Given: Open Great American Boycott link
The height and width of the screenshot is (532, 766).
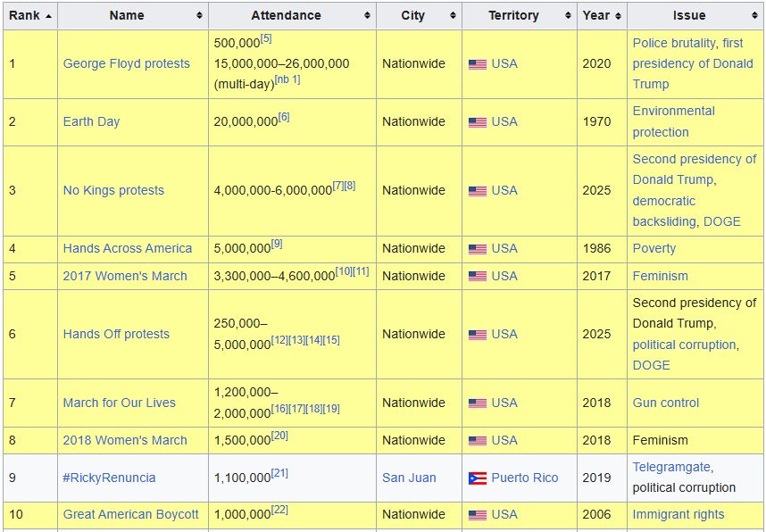Looking at the screenshot, I should (131, 514).
